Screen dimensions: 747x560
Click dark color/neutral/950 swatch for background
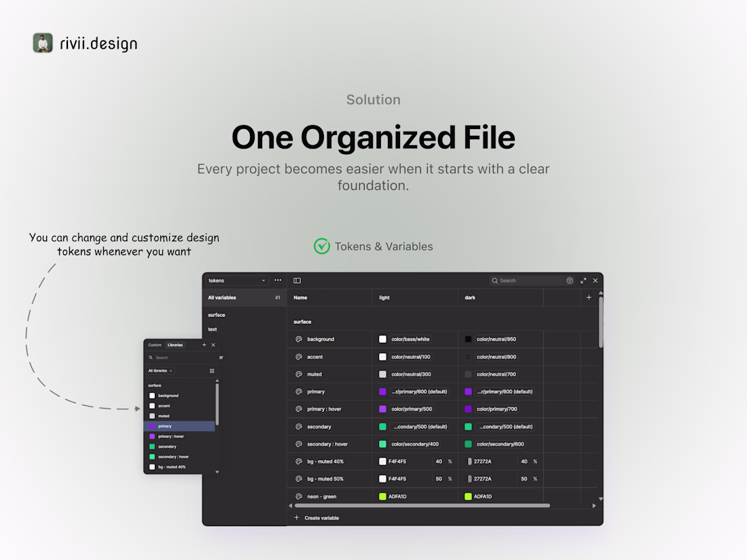pyautogui.click(x=469, y=339)
